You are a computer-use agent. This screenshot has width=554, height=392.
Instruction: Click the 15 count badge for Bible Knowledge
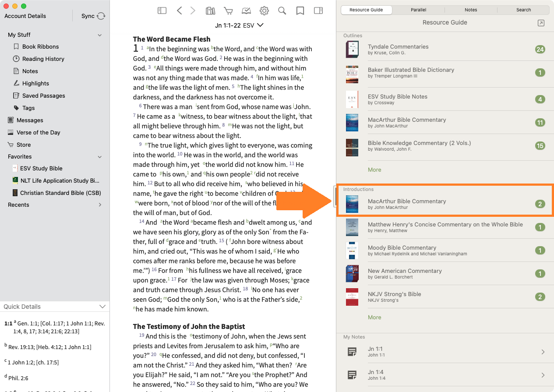click(540, 146)
